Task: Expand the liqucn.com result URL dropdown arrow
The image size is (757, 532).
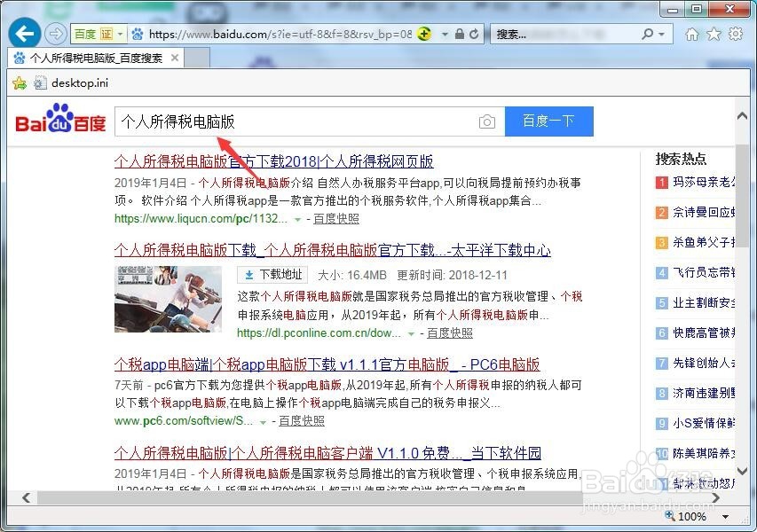Action: 298,220
